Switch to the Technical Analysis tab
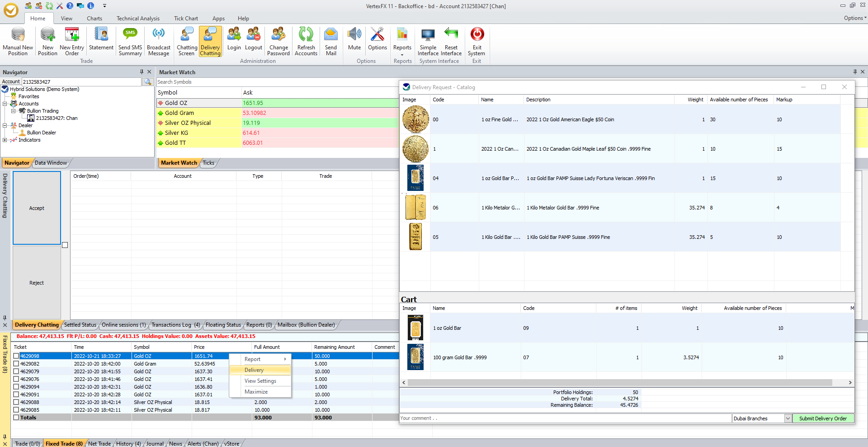 point(138,19)
